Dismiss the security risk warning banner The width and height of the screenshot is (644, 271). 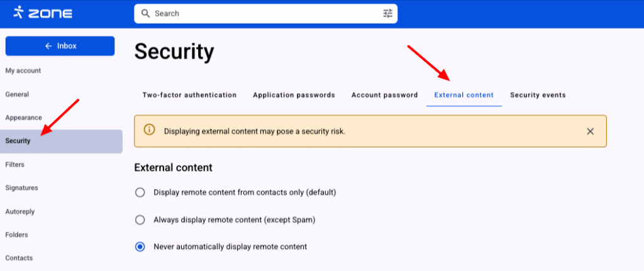(x=590, y=131)
